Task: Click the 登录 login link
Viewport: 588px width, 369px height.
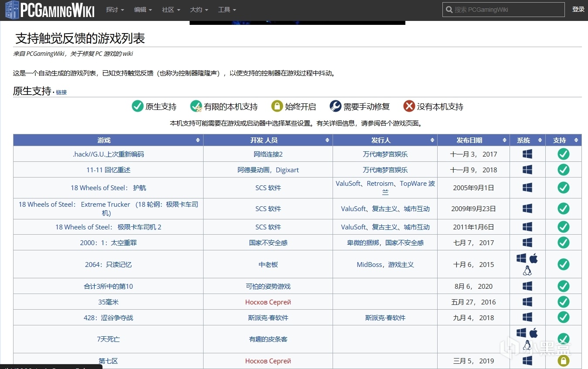Action: (578, 10)
